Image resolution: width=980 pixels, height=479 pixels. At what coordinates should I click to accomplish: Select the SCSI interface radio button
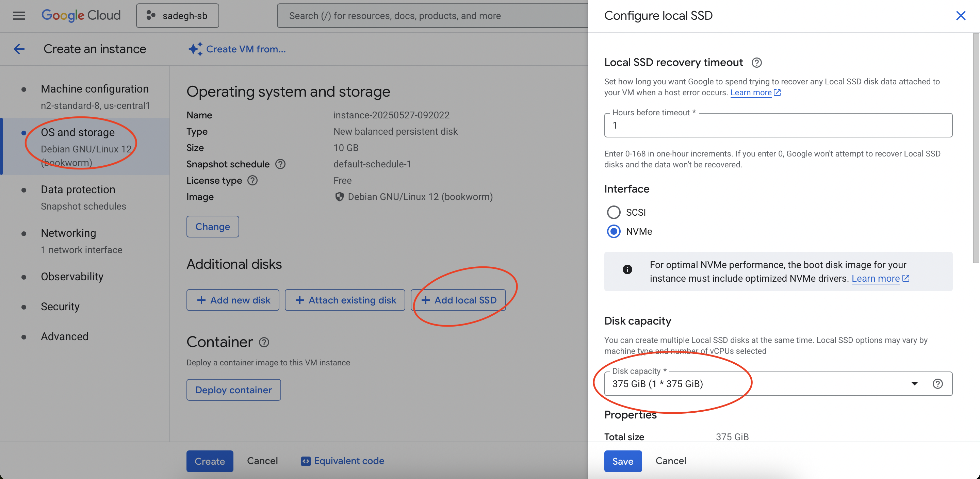coord(614,212)
